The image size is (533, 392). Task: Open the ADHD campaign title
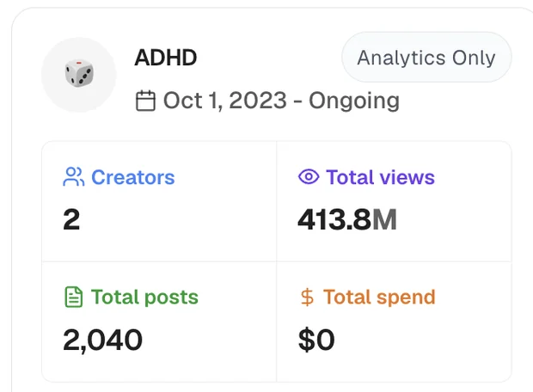tap(166, 58)
